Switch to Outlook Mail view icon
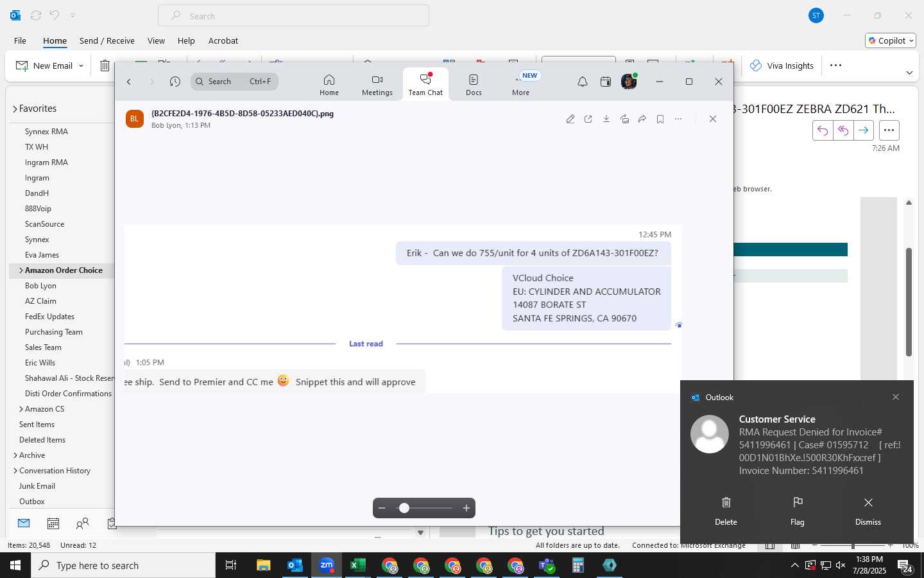 (24, 523)
